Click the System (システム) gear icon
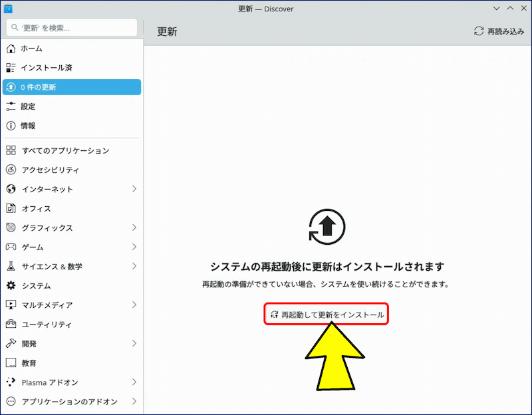Screen dimensions: 532x415 [11, 286]
